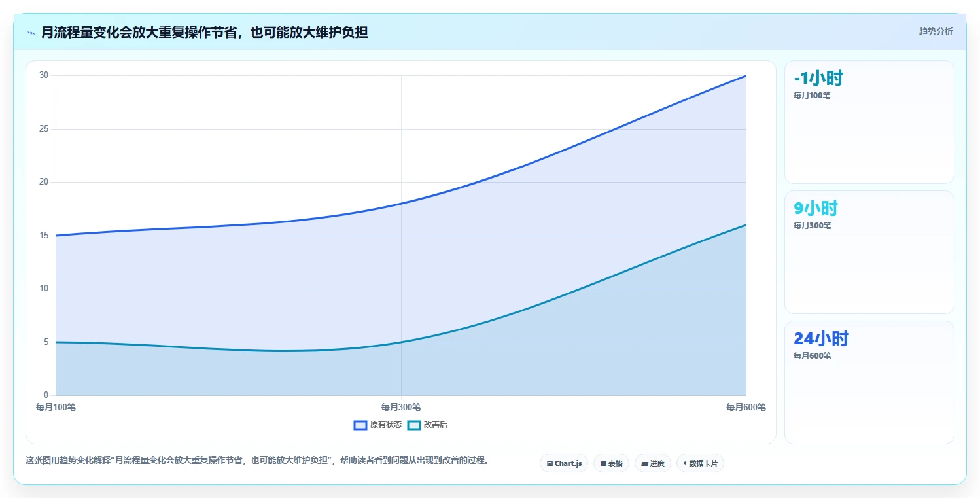The width and height of the screenshot is (980, 498).
Task: Click the icon inside the Chart.js tag
Action: [x=550, y=464]
